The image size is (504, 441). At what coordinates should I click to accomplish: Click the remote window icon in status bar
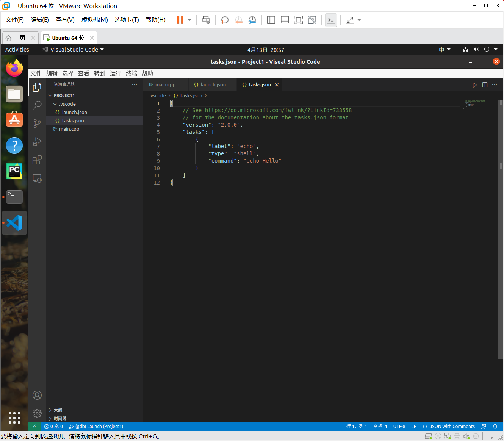click(x=34, y=427)
